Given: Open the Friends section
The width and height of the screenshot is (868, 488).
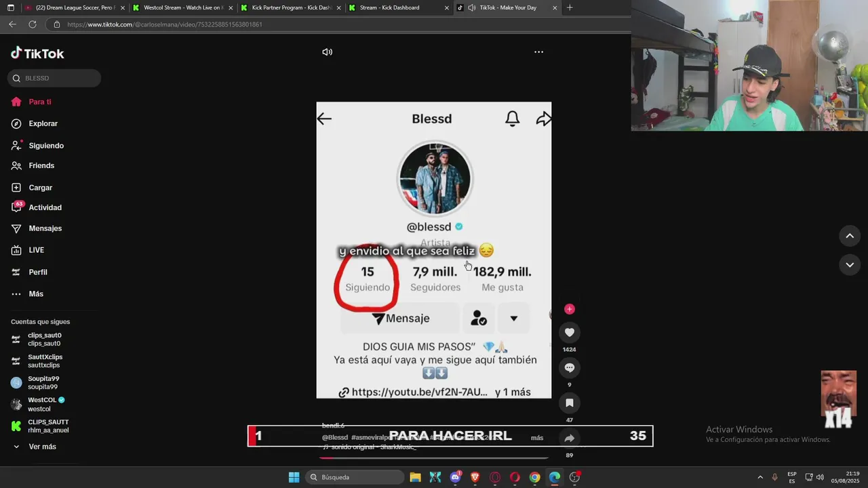Looking at the screenshot, I should point(33,165).
